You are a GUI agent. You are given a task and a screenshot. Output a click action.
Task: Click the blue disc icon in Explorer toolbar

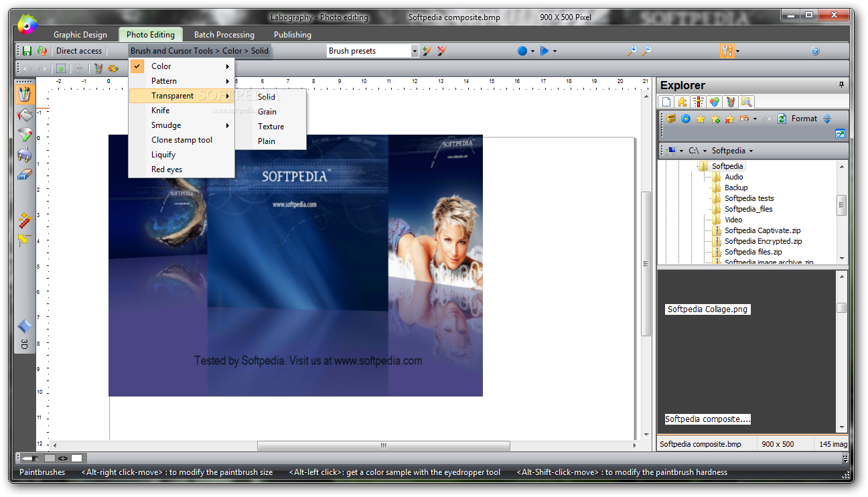686,119
